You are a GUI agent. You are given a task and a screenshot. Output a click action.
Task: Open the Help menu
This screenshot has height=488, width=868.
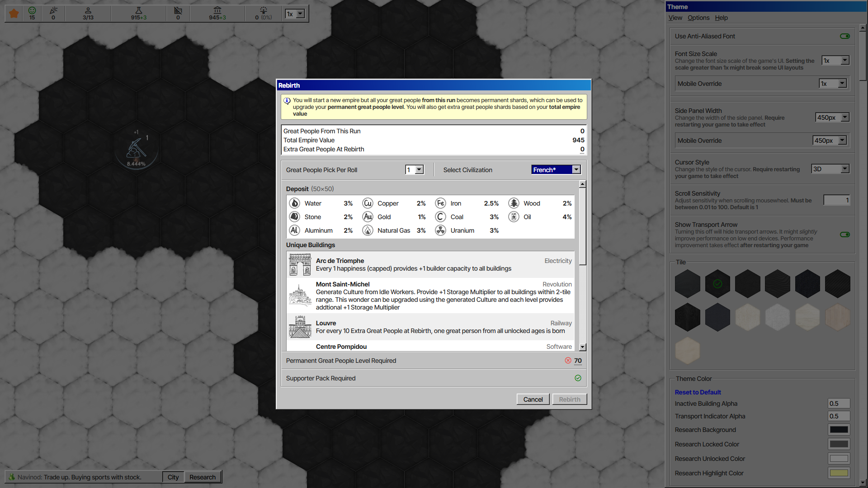(x=721, y=18)
